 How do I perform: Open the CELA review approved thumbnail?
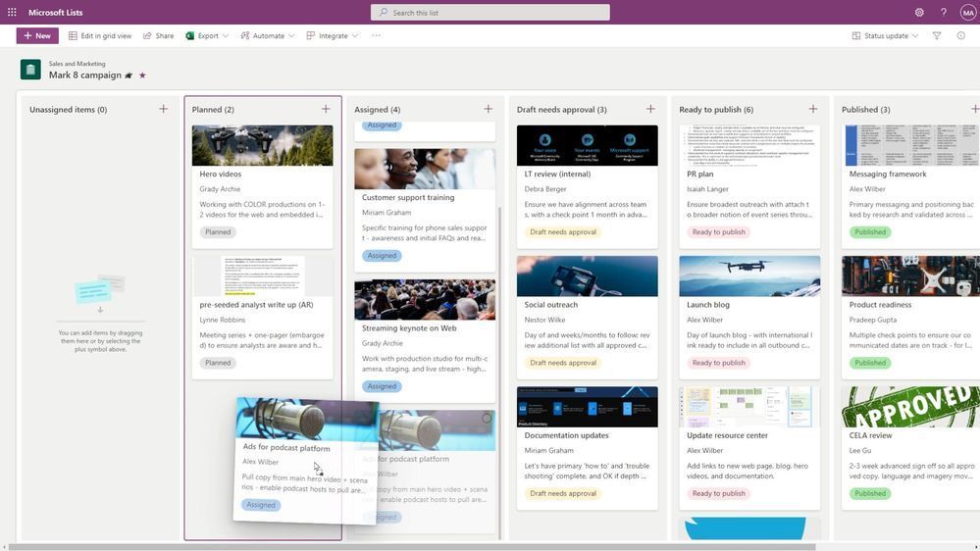tap(910, 407)
